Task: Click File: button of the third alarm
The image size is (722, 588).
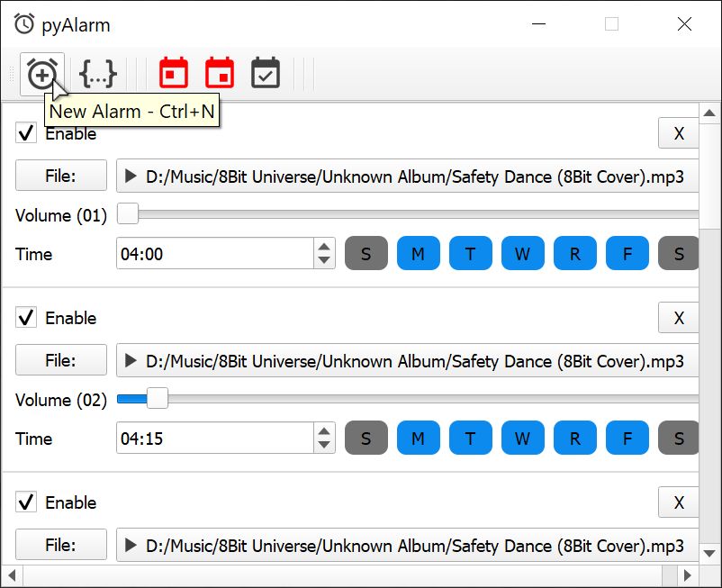Action: pyautogui.click(x=61, y=545)
